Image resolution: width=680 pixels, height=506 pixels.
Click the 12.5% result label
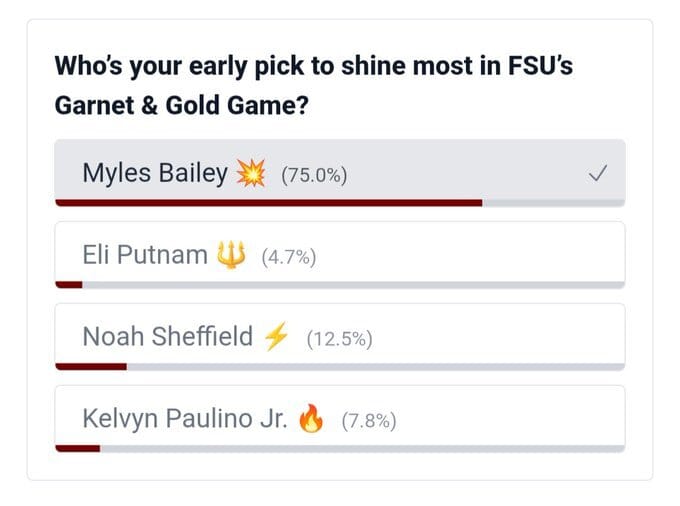coord(339,339)
